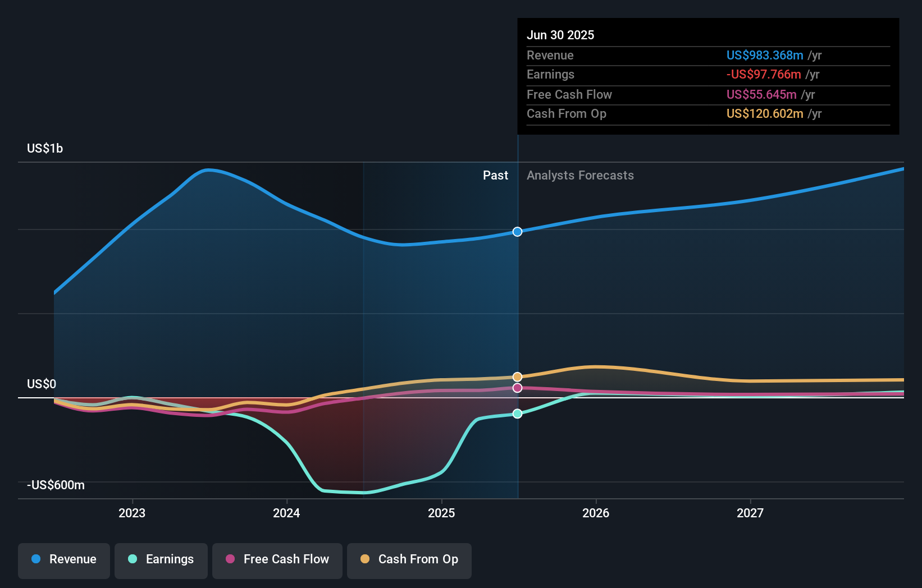Click the US$983.368m Revenue value in tooltip

(x=764, y=55)
